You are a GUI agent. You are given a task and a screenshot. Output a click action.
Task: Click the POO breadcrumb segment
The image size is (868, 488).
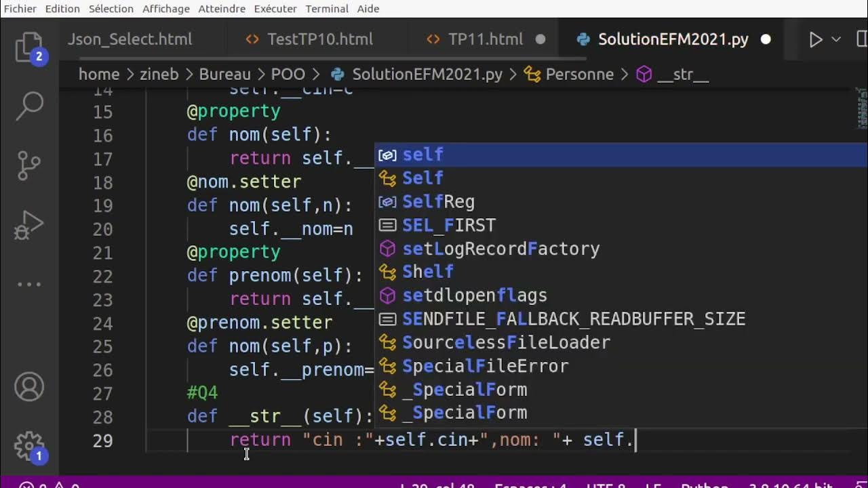coord(288,75)
